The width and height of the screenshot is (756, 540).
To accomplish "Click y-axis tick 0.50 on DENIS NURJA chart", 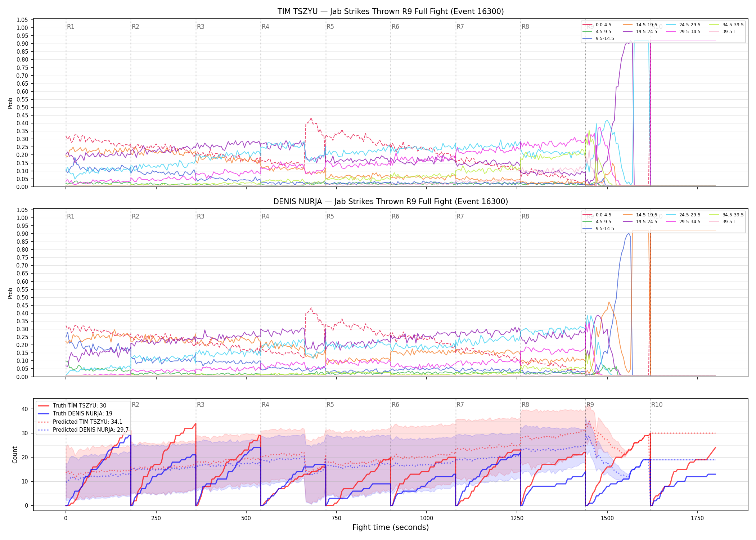I will coord(22,297).
